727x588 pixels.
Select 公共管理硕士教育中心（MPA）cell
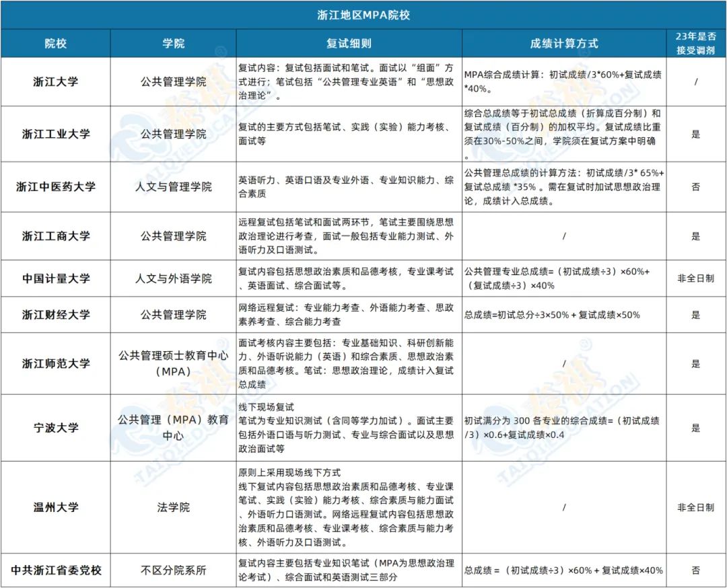(x=174, y=364)
